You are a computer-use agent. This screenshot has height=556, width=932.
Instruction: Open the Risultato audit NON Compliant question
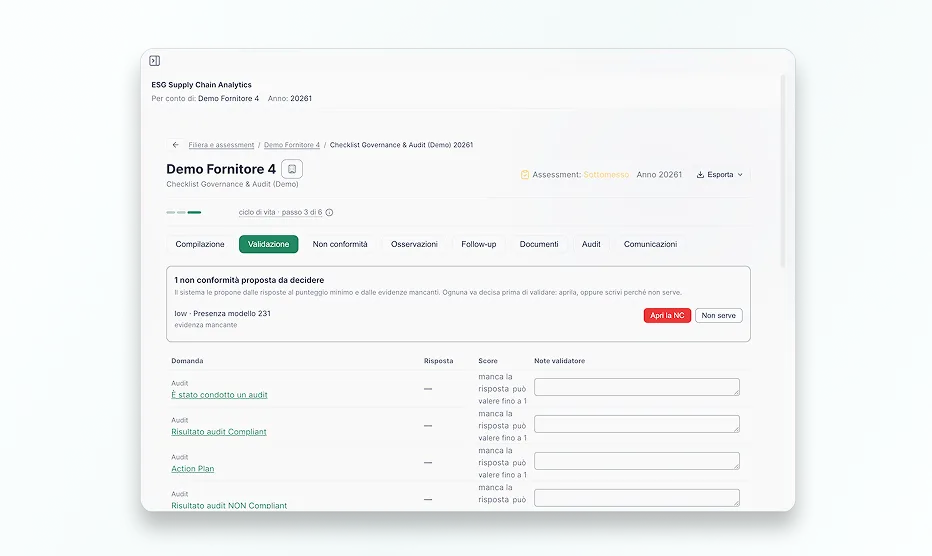click(229, 505)
